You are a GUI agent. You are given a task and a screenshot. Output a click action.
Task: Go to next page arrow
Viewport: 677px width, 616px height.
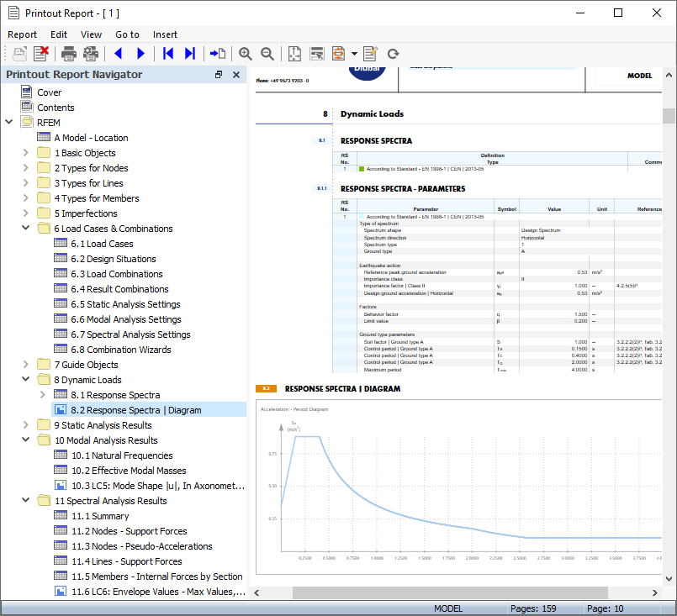point(140,54)
